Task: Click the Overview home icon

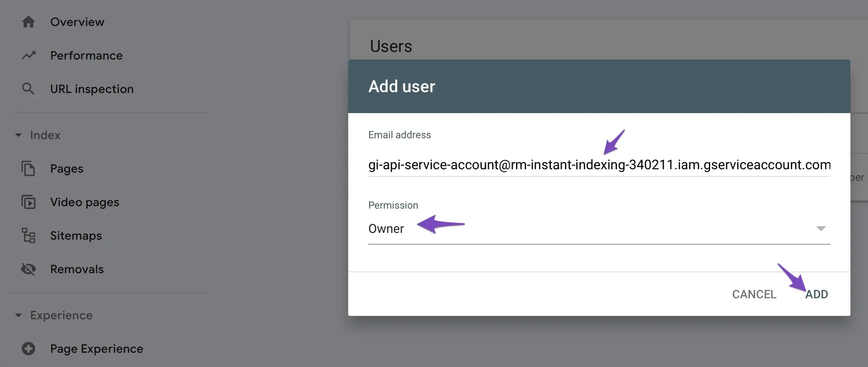Action: click(x=28, y=22)
